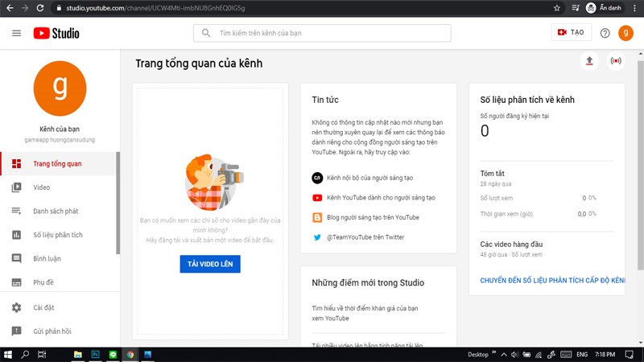The image size is (644, 362).
Task: Click the search magnifier icon
Action: pos(206,33)
